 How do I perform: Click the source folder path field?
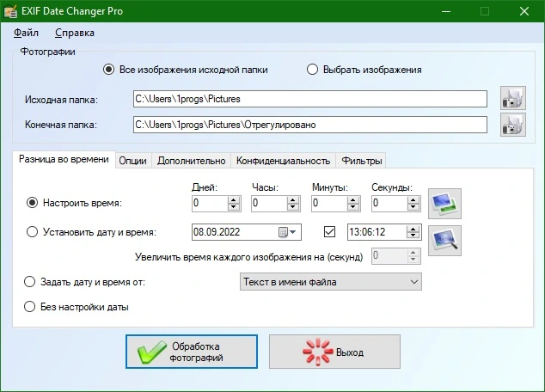(310, 99)
